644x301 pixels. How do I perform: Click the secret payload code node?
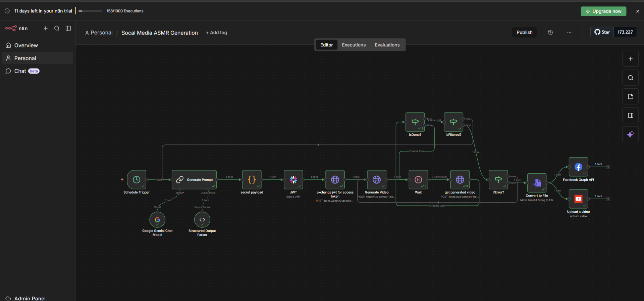coord(252,180)
